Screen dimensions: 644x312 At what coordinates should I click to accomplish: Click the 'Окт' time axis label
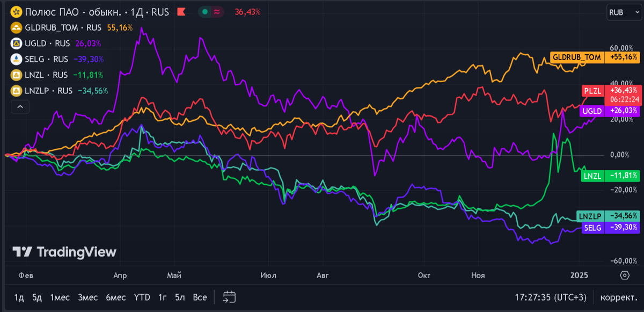tap(424, 275)
